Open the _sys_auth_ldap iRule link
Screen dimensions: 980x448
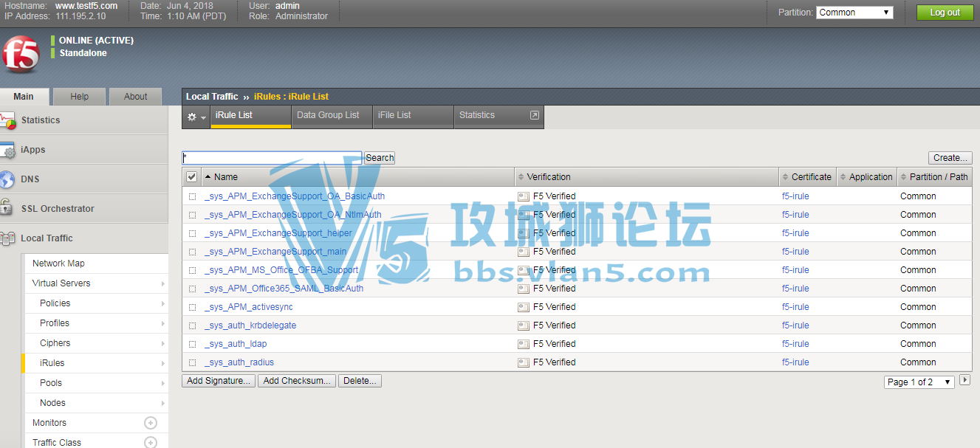(x=236, y=344)
